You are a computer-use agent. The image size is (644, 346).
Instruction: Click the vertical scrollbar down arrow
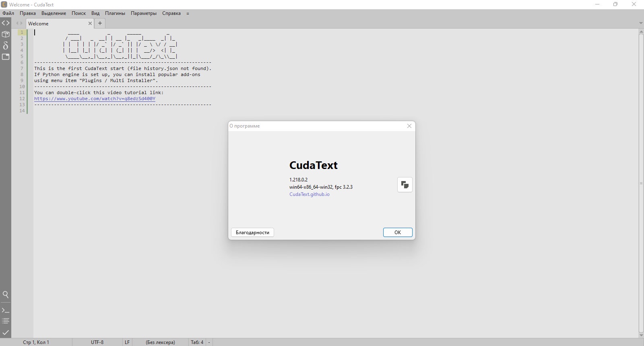[x=641, y=336]
